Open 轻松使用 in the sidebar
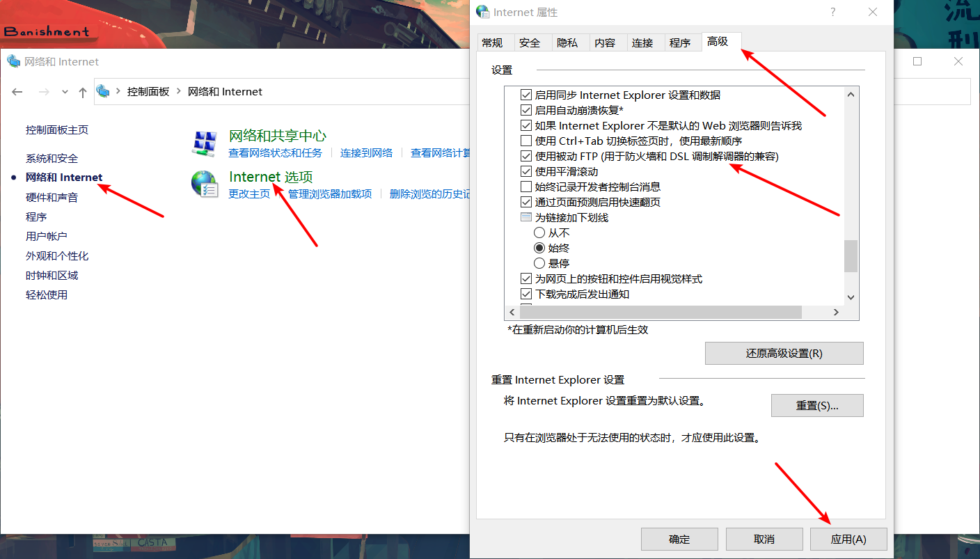The width and height of the screenshot is (980, 559). point(47,294)
